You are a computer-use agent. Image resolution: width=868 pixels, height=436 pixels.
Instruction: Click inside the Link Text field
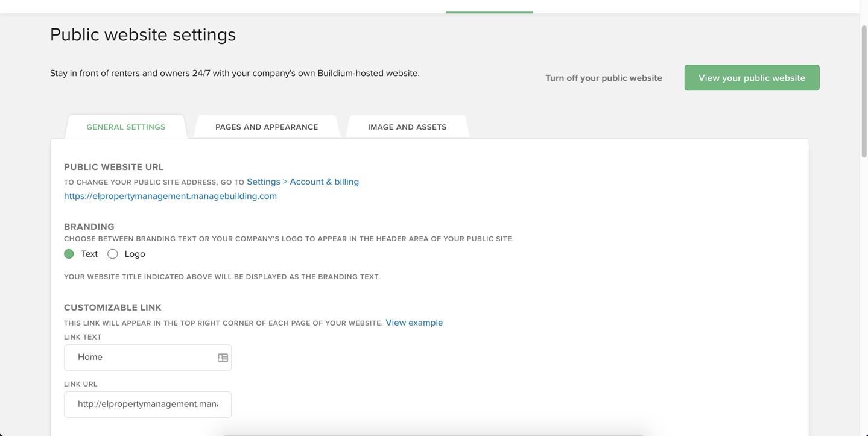(x=139, y=357)
